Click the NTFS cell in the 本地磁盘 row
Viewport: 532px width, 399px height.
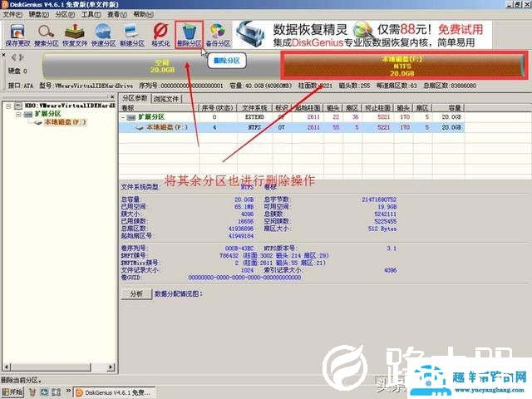click(254, 127)
